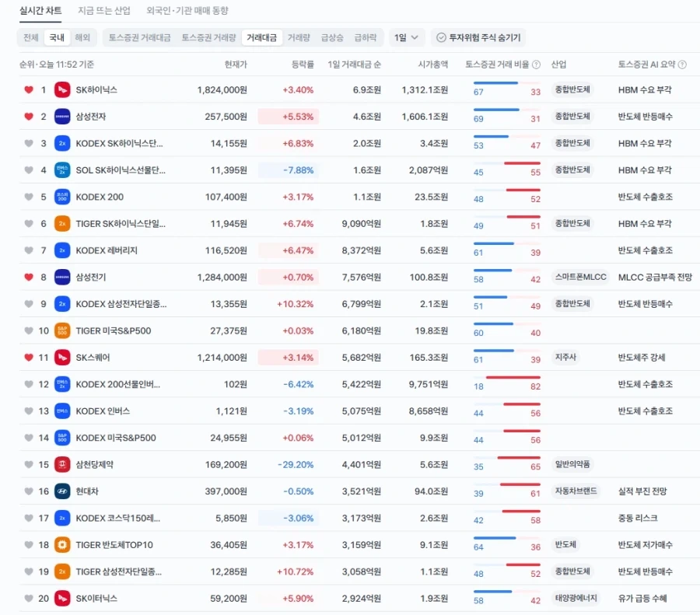Click the 일반의약품 industry tag

[572, 464]
